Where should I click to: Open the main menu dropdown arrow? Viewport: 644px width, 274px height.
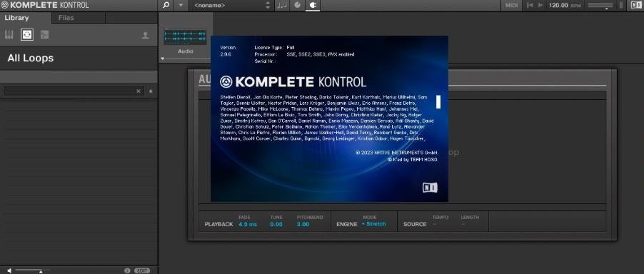(x=181, y=5)
